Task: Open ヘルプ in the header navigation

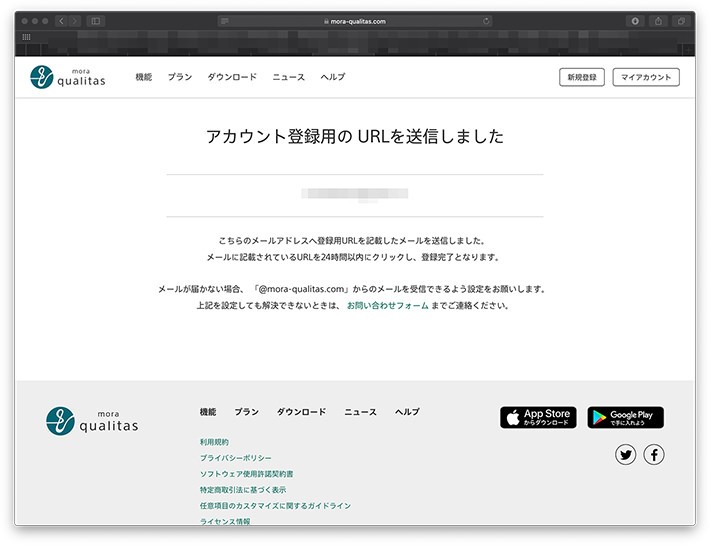Action: 333,77
